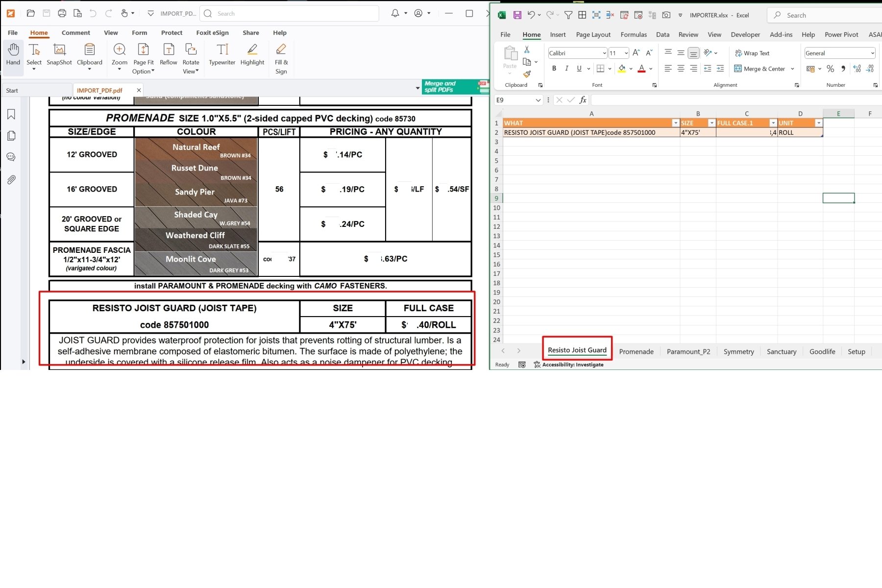Image resolution: width=882 pixels, height=588 pixels.
Task: Open the WHAT column filter dropdown
Action: tap(676, 123)
